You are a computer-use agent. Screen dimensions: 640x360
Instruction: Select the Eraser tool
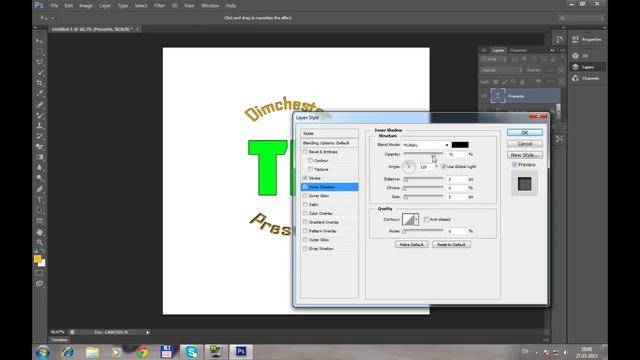pyautogui.click(x=40, y=147)
